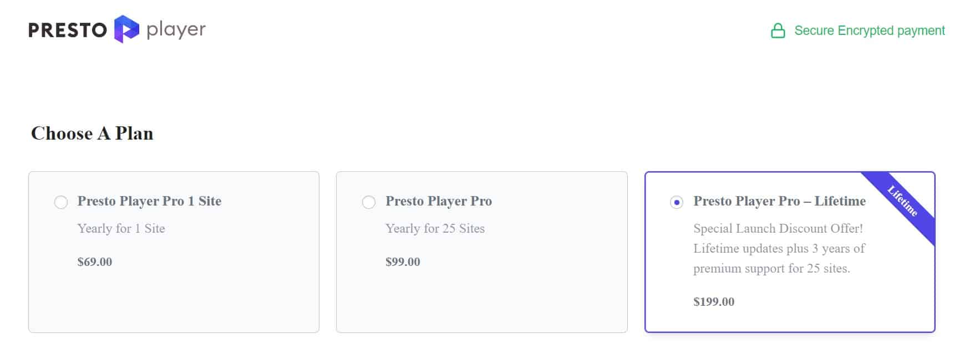
Task: Click the PRESTO wordmark in the header
Action: pos(68,30)
